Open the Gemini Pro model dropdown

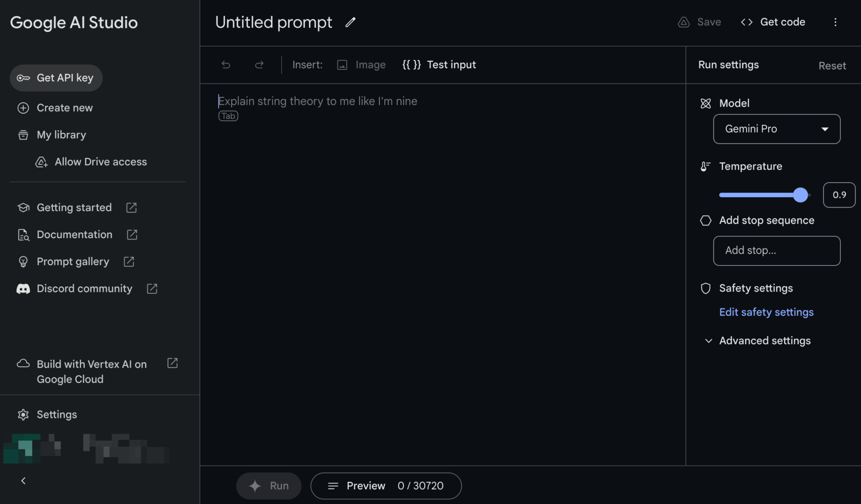tap(776, 129)
